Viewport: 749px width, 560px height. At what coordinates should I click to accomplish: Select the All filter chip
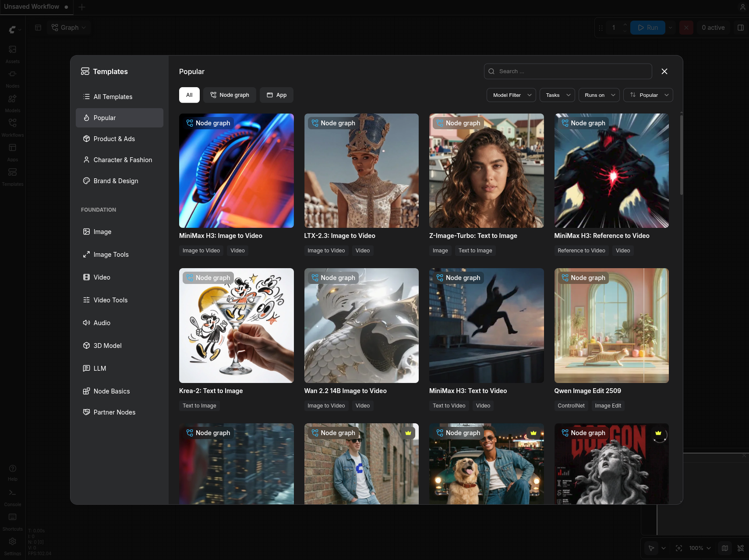point(189,95)
